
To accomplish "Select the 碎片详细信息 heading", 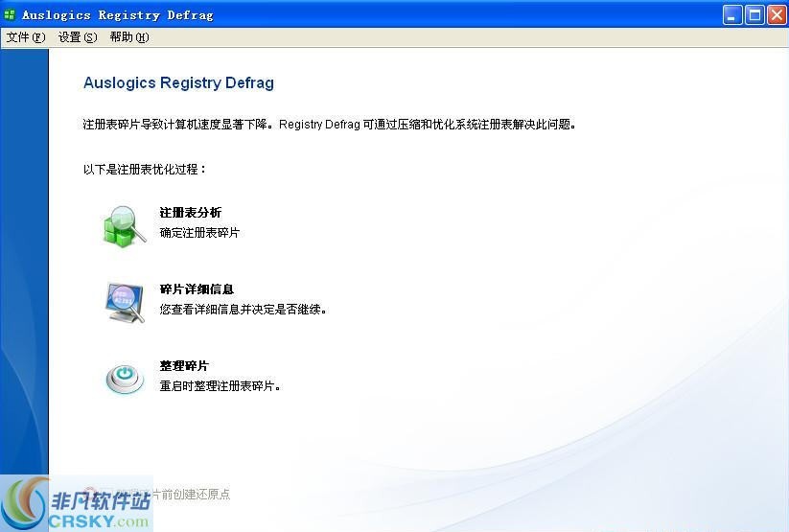I will click(x=197, y=289).
